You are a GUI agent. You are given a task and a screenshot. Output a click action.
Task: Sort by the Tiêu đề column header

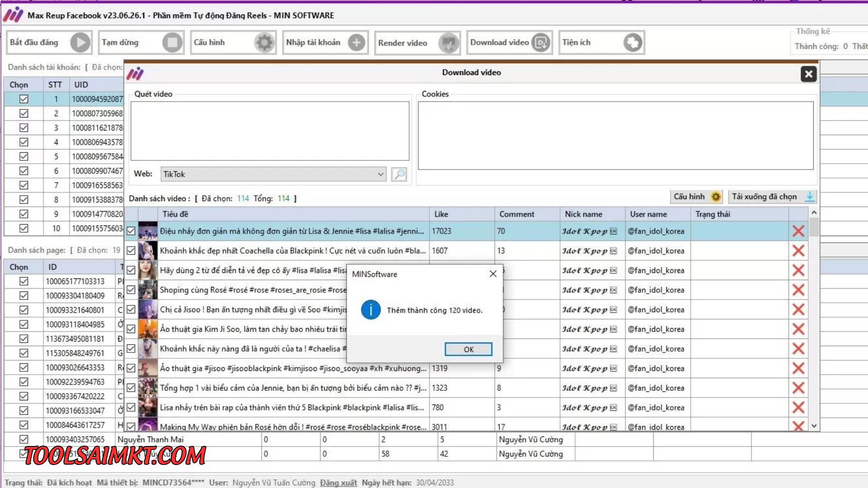point(294,214)
